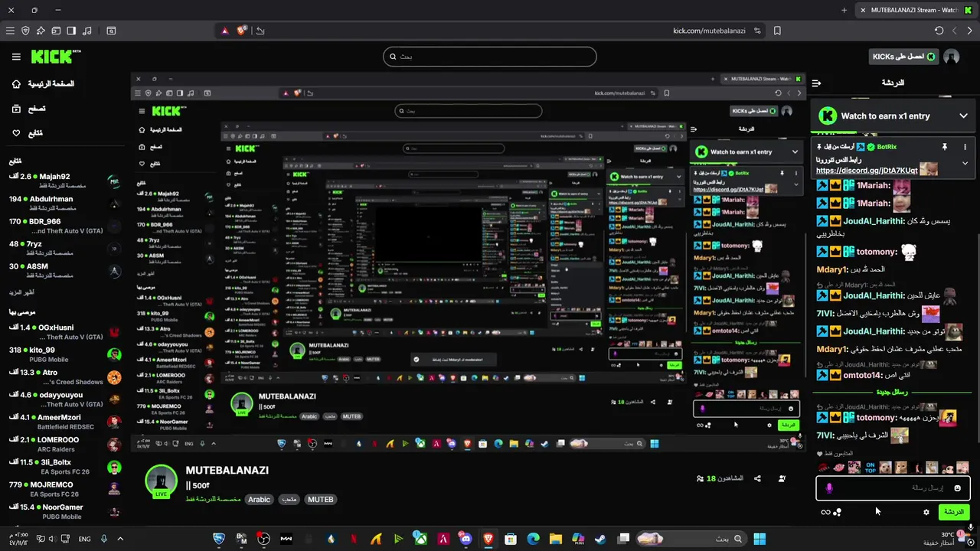The height and width of the screenshot is (551, 980).
Task: Select the MUTEB stream tag
Action: (x=320, y=499)
